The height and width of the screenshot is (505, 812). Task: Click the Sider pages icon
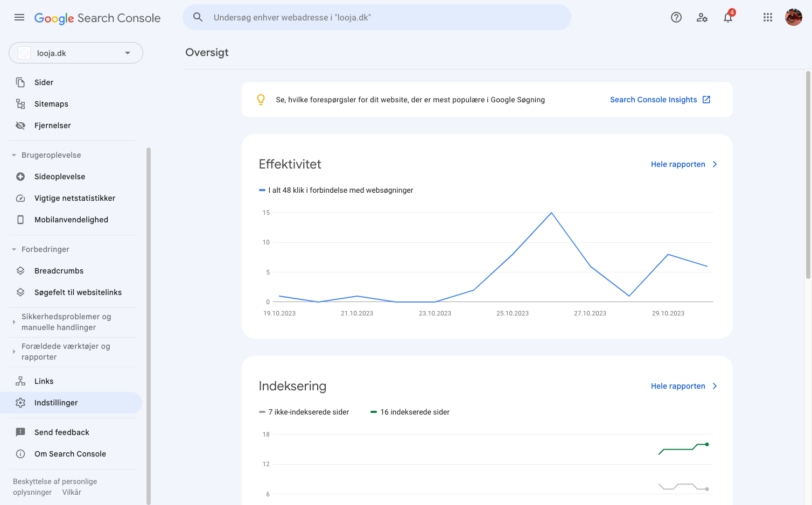coord(20,82)
